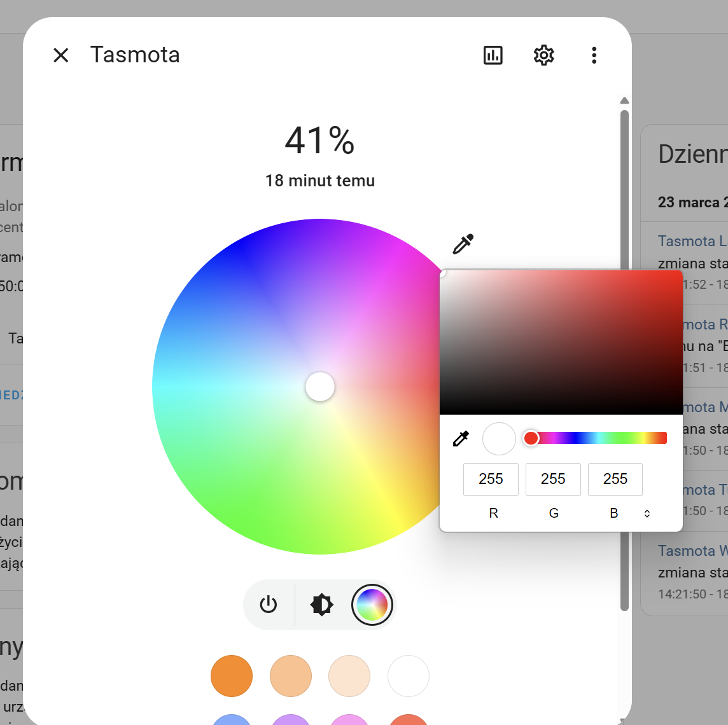Click the '23 marca' date header in the logbook
Screen dimensions: 728x725
click(x=693, y=203)
